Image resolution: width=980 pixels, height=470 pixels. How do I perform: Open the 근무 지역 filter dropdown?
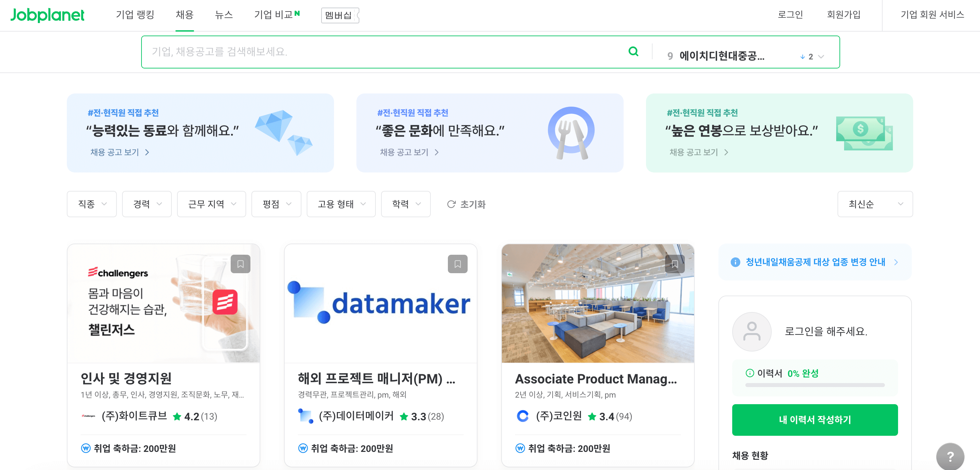tap(212, 204)
